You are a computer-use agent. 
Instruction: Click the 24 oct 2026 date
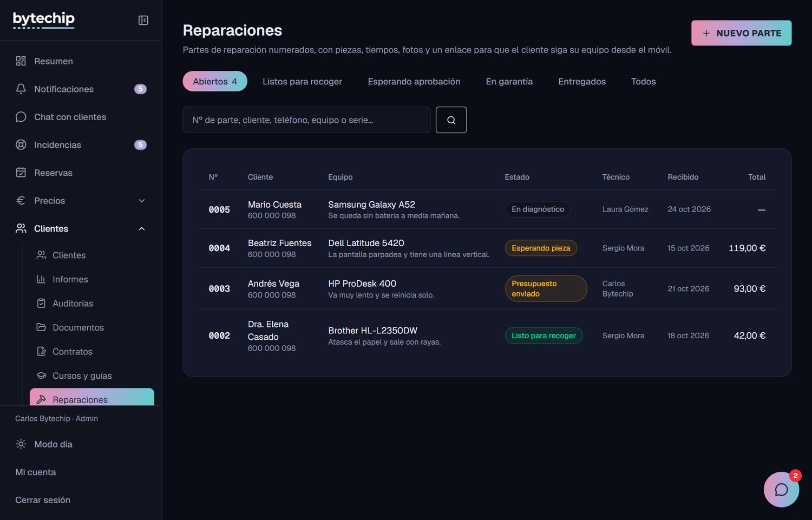tap(689, 209)
